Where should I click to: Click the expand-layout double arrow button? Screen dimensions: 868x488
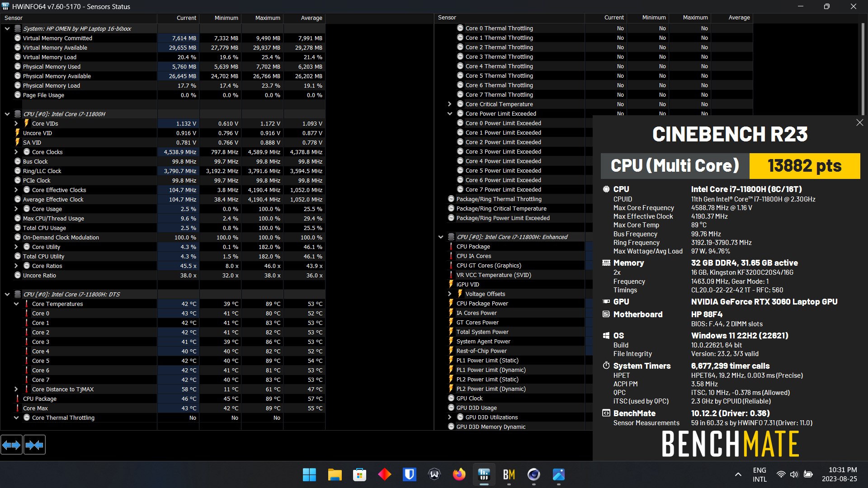(x=11, y=445)
